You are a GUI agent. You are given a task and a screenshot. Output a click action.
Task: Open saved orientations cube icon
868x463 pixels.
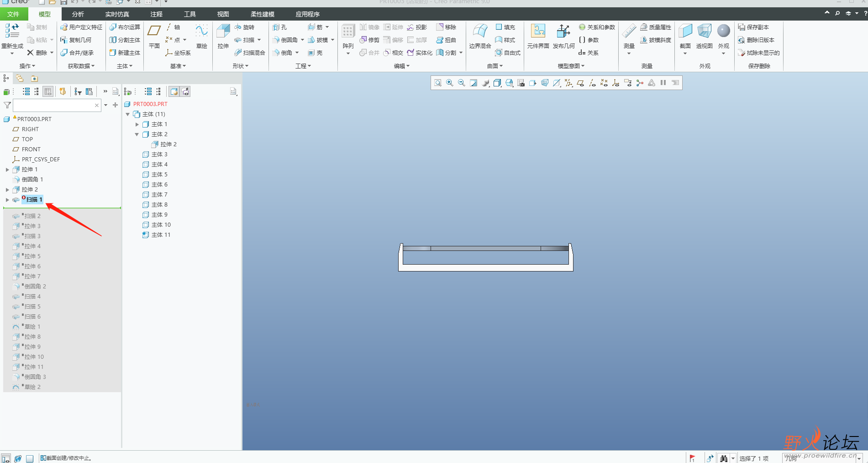click(509, 83)
